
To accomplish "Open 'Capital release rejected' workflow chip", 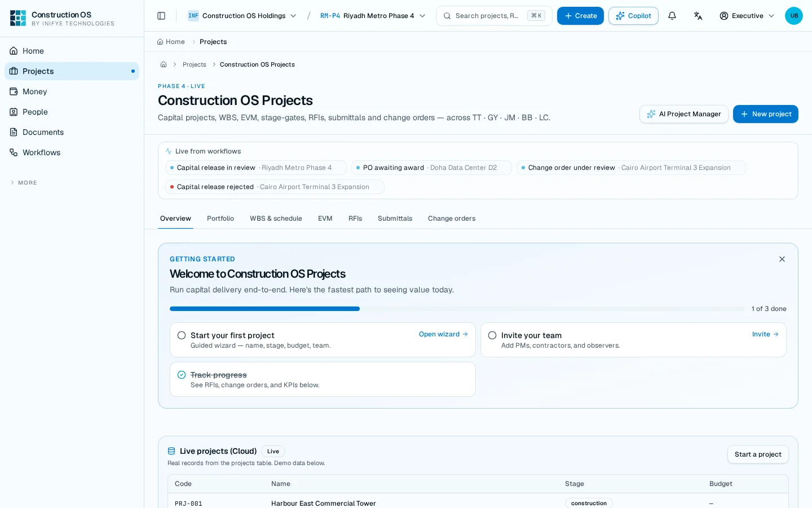I will [x=275, y=187].
